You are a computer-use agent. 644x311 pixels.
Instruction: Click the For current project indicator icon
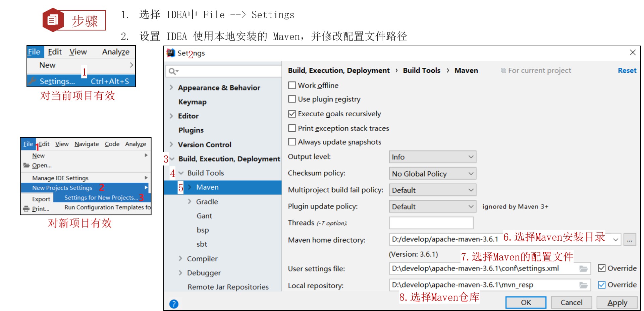[503, 70]
